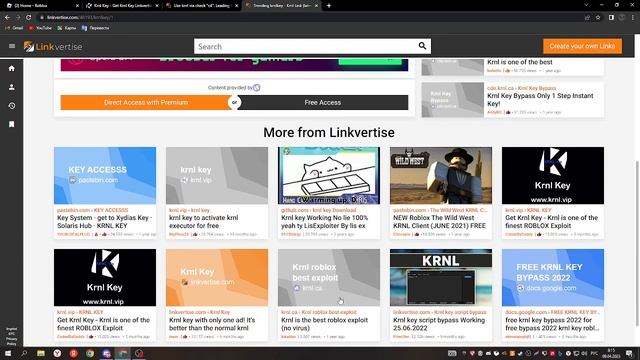Close the Home - Roblox tab
Screen dimensions: 640x360
pos(77,6)
